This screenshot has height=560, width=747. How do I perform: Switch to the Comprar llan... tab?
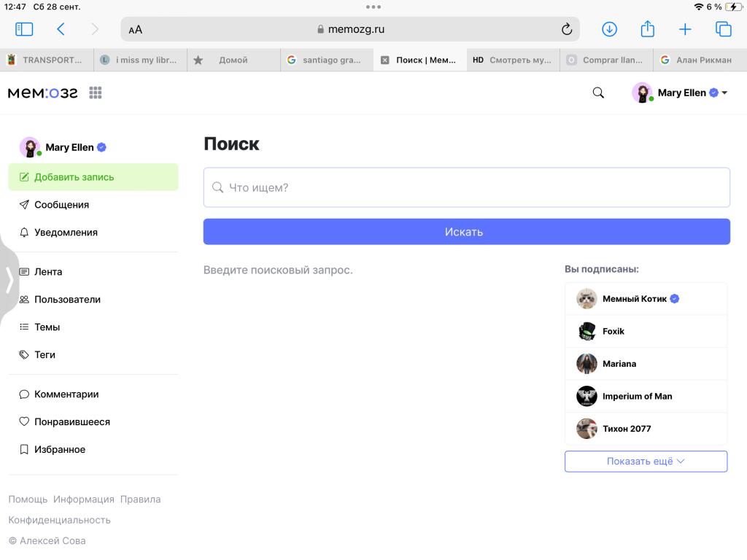[x=606, y=60]
